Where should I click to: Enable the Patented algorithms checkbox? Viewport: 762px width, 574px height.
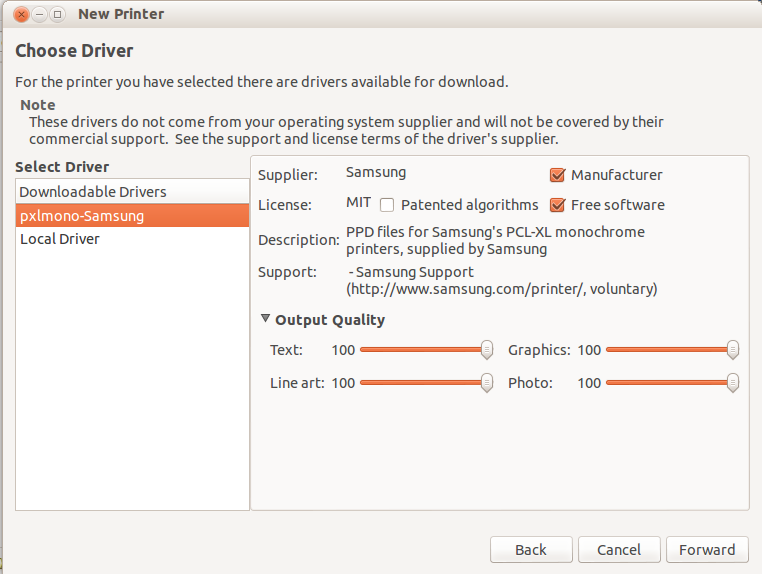tap(387, 205)
